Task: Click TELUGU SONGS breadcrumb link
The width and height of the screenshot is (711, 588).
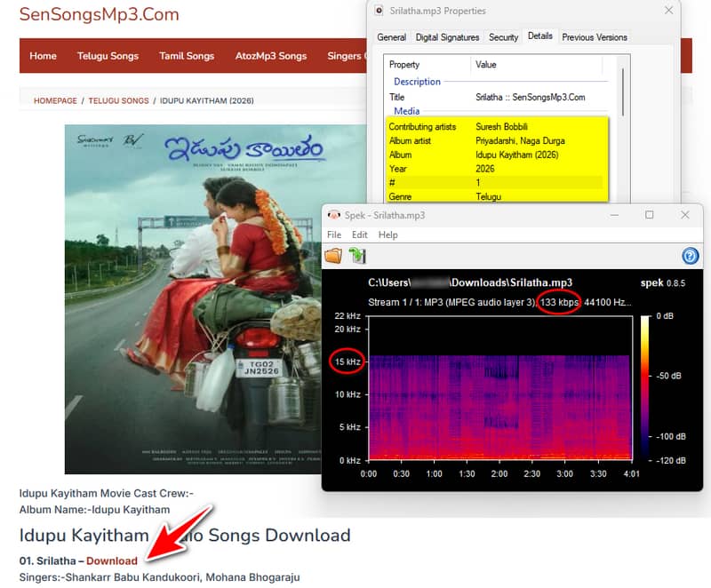Action: 118,100
